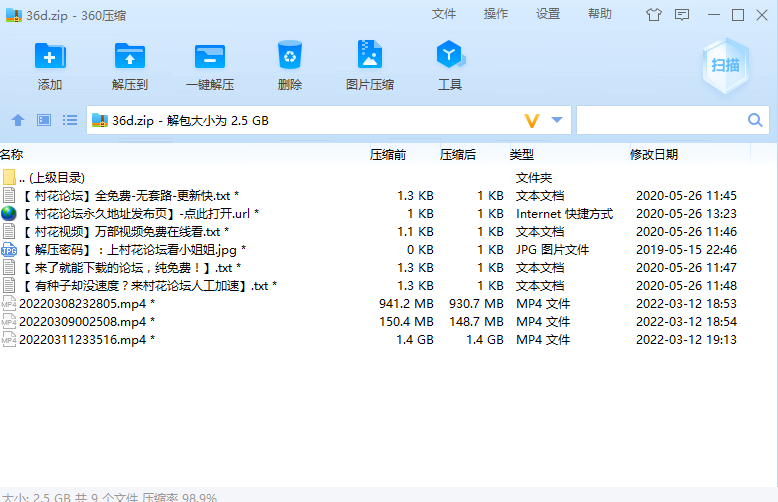Switch to detailed list view mode

pyautogui.click(x=70, y=120)
